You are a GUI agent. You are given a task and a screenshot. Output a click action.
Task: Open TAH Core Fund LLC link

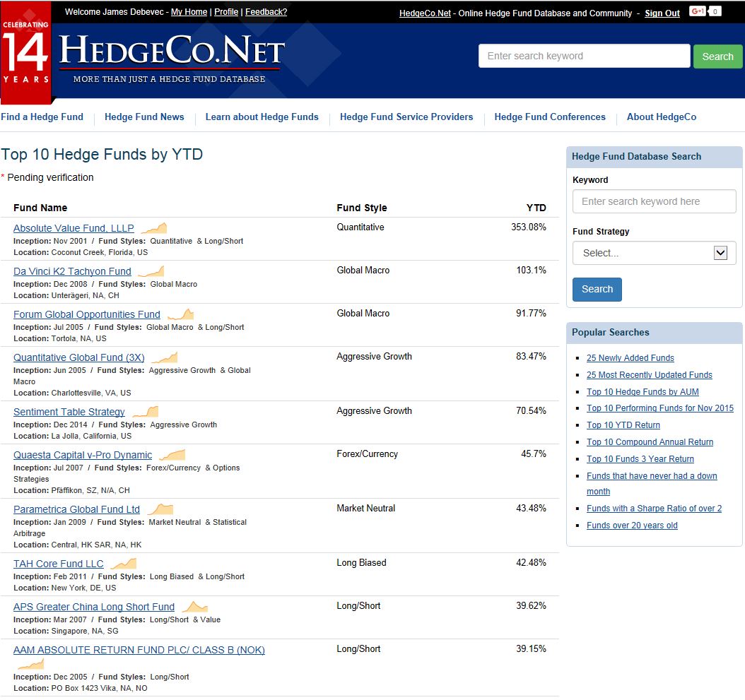click(59, 564)
